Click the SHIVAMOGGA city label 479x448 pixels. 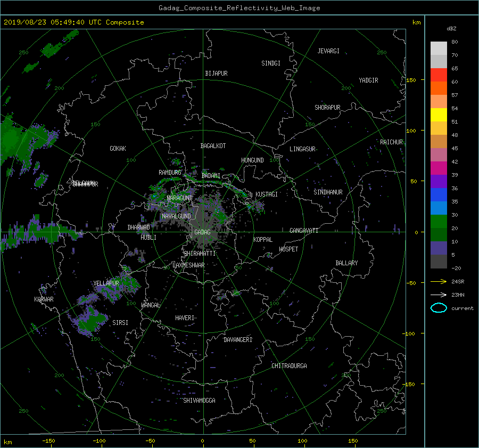pos(199,401)
